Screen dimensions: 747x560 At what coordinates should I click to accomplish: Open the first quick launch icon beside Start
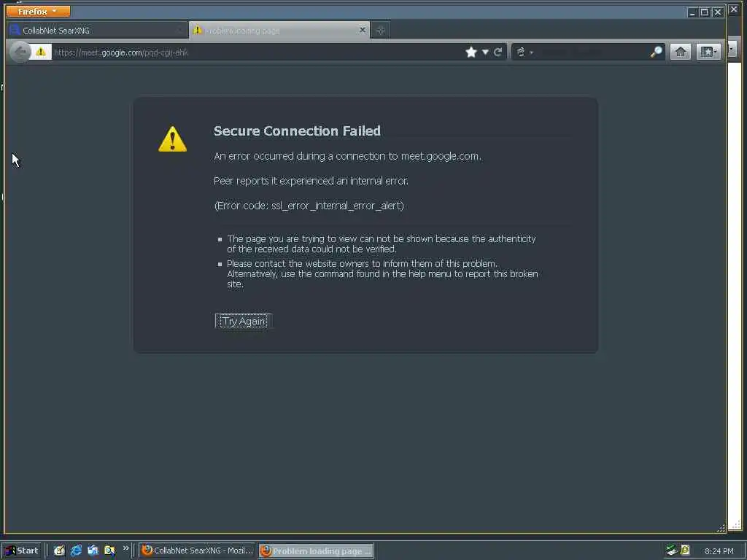pos(59,551)
